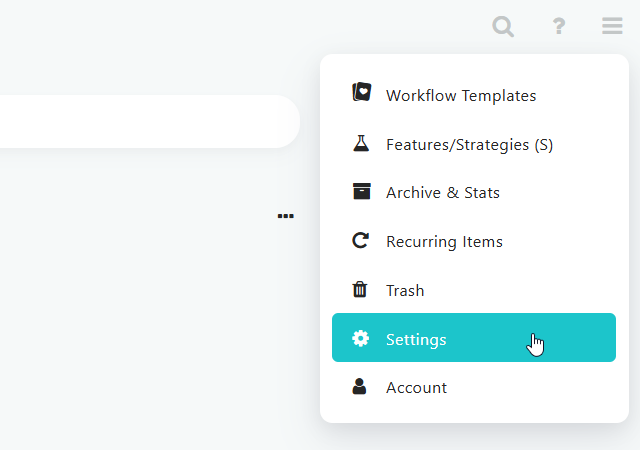Open the three-dot options menu

285,216
